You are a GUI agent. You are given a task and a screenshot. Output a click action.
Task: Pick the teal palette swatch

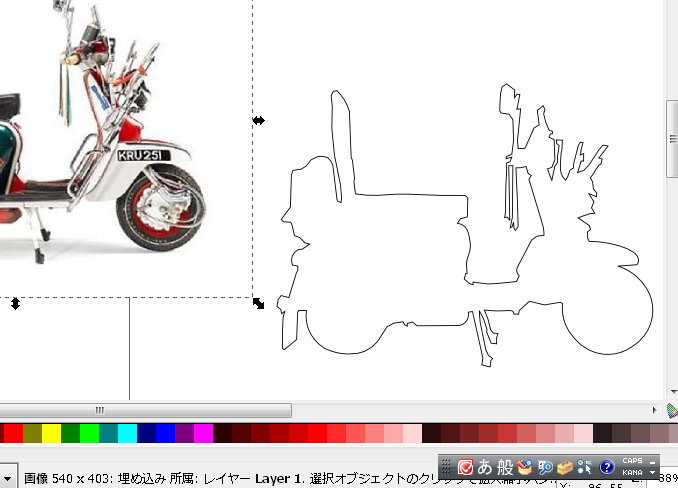pyautogui.click(x=109, y=434)
